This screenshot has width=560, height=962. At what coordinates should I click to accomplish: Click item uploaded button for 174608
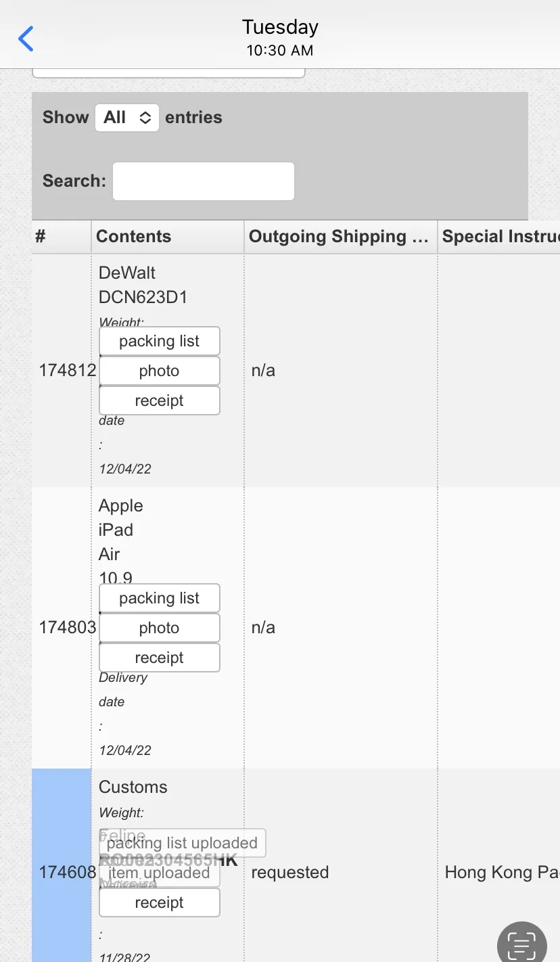pos(160,873)
